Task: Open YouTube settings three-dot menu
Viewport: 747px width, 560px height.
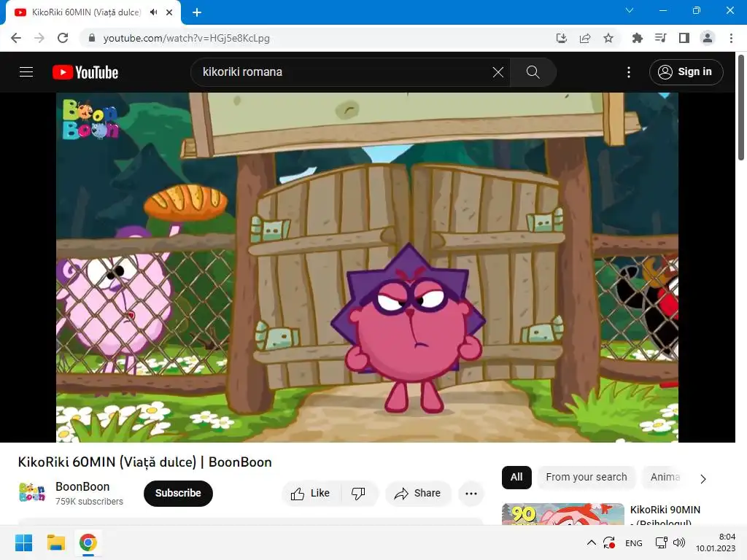Action: click(x=628, y=72)
